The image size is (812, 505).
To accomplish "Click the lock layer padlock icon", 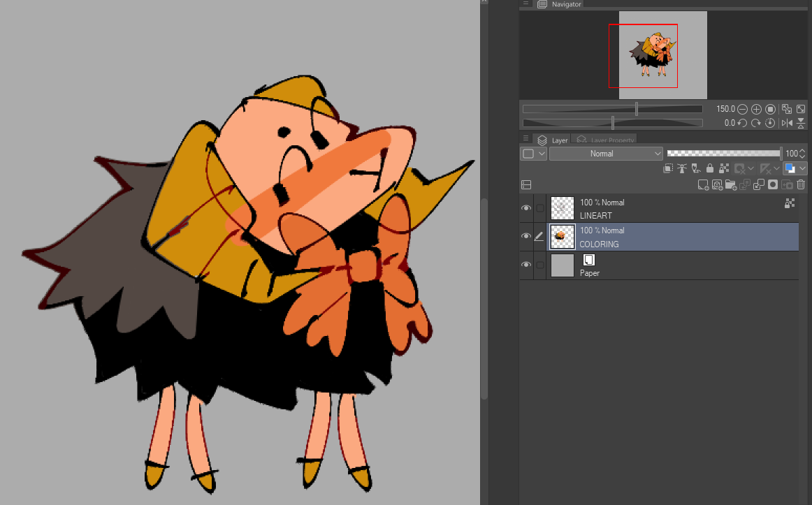I will 710,168.
